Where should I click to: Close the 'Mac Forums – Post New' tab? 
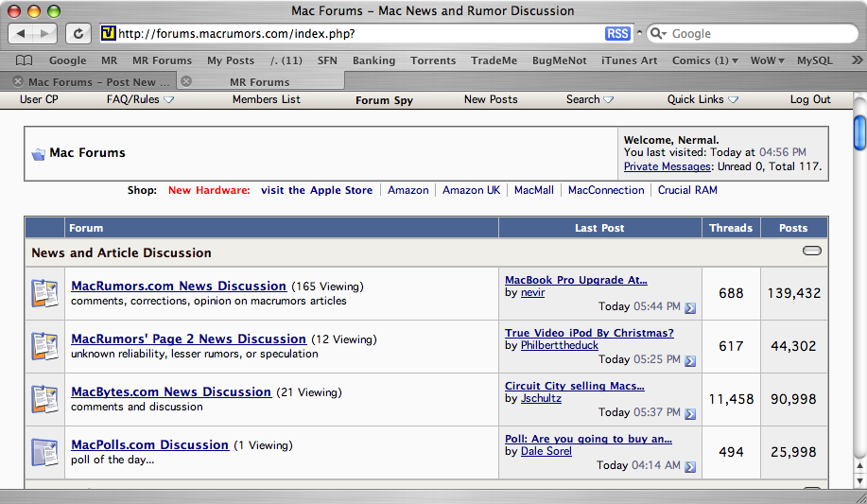tap(18, 81)
